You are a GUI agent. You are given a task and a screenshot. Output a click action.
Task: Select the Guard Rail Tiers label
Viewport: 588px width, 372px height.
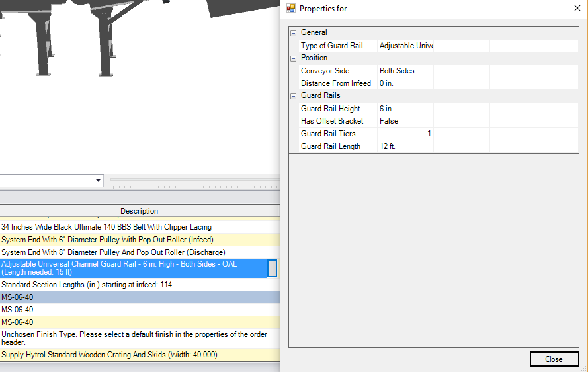[x=328, y=134]
